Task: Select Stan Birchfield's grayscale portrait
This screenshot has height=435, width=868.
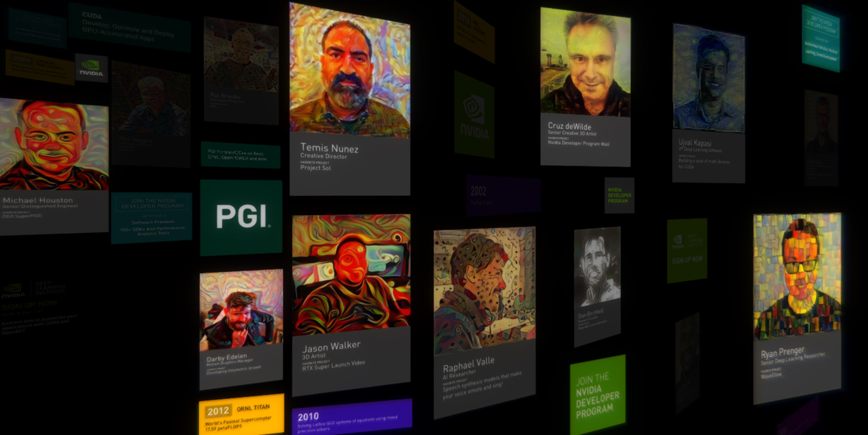Action: coord(597,267)
